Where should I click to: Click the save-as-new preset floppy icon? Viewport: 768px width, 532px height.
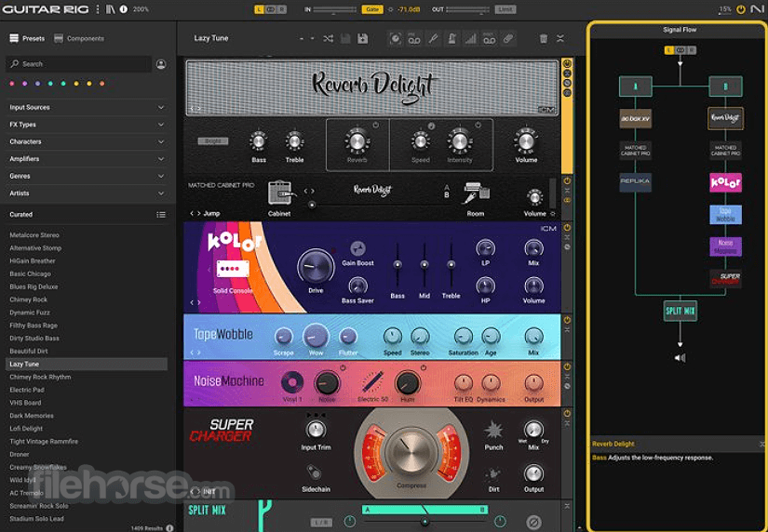pyautogui.click(x=362, y=39)
